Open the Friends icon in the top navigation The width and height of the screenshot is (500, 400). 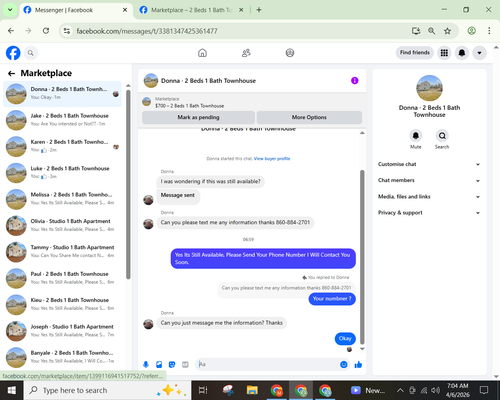[x=246, y=53]
